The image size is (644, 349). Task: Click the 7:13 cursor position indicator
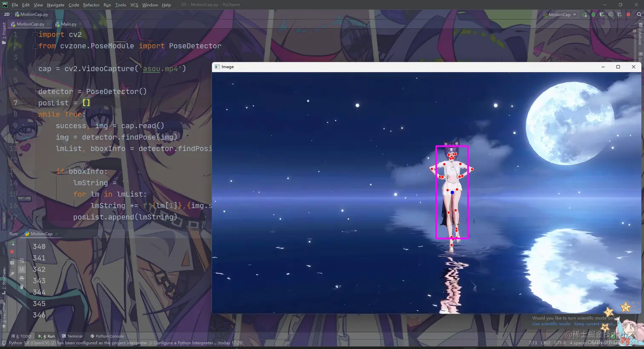533,343
